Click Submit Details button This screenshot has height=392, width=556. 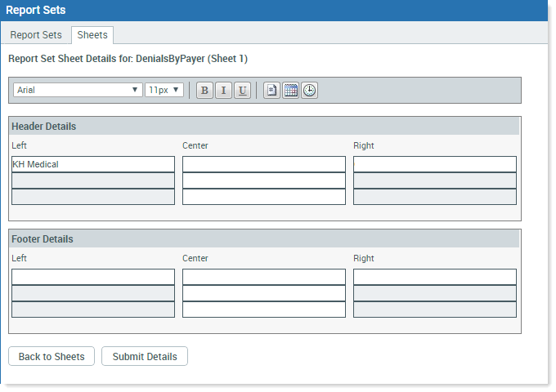[x=145, y=356]
